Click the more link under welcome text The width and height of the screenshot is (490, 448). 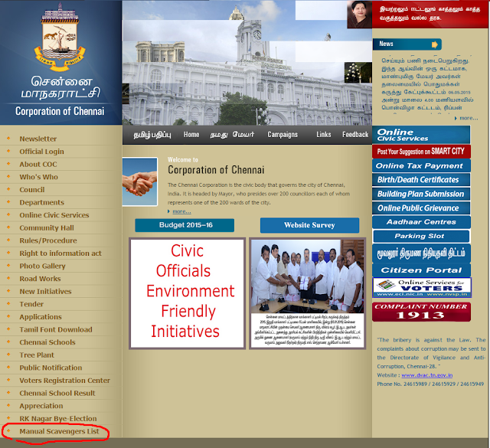point(181,211)
